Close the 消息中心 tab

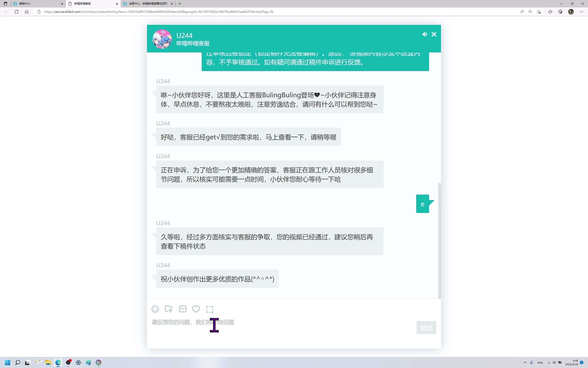click(172, 4)
